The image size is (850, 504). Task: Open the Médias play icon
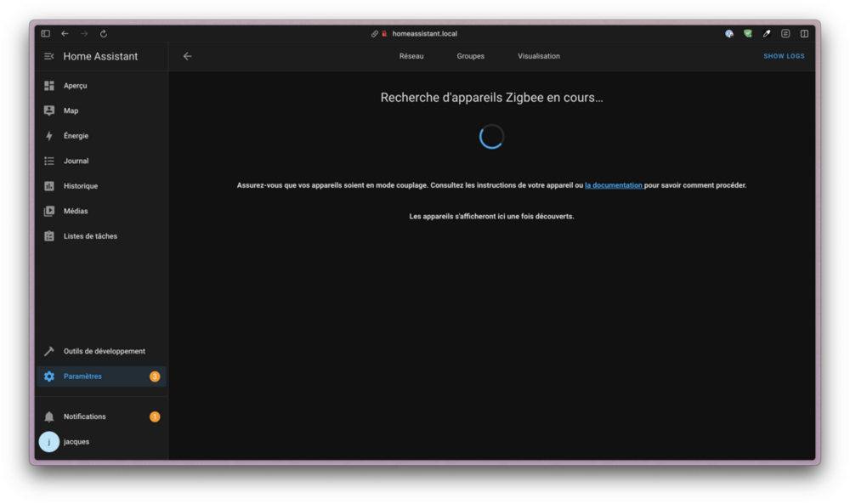[49, 211]
